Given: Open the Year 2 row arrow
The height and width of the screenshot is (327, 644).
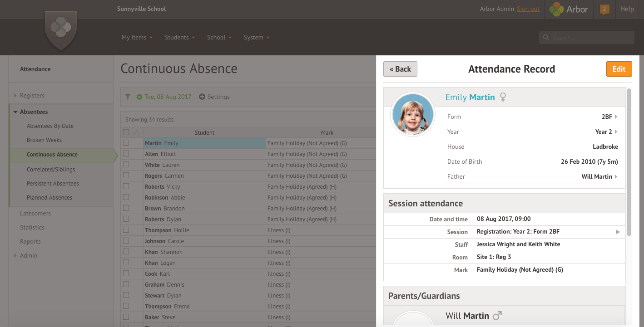Looking at the screenshot, I should (x=616, y=132).
